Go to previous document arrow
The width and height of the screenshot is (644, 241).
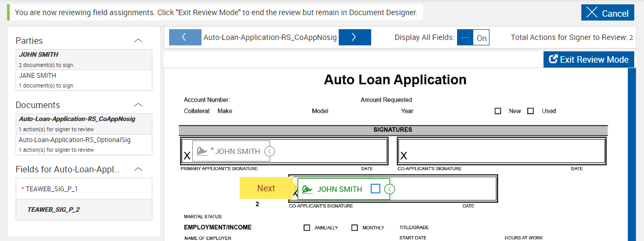click(184, 37)
